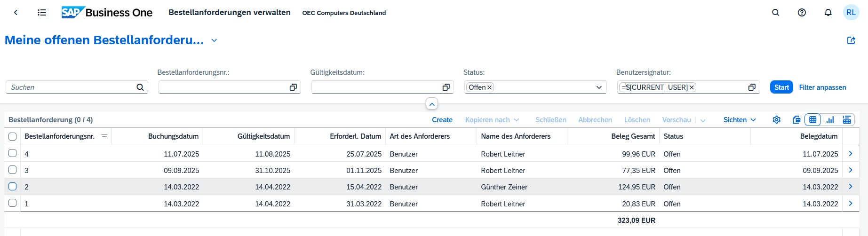868x236 pixels.
Task: Click the Create button
Action: coord(442,120)
